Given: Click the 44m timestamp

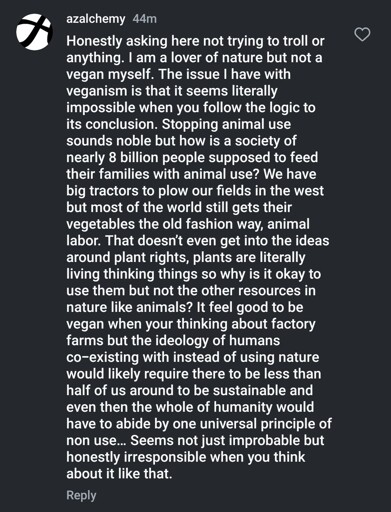Looking at the screenshot, I should [144, 19].
